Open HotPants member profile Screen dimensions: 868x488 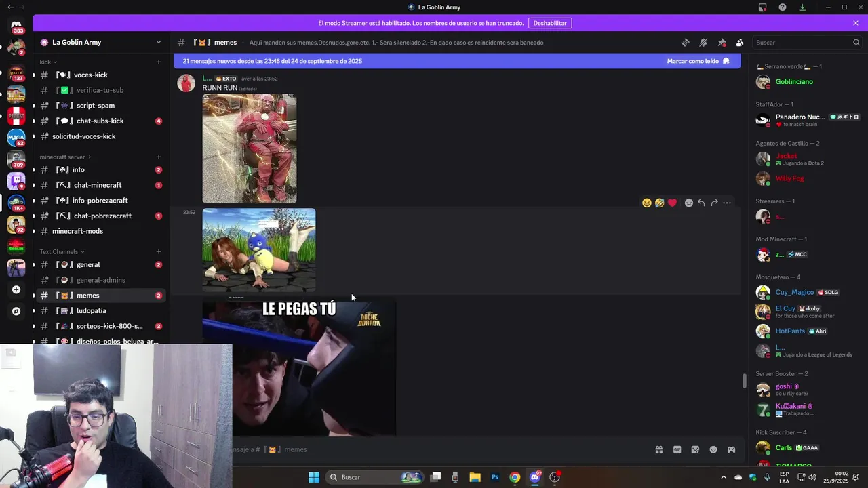tap(807, 331)
